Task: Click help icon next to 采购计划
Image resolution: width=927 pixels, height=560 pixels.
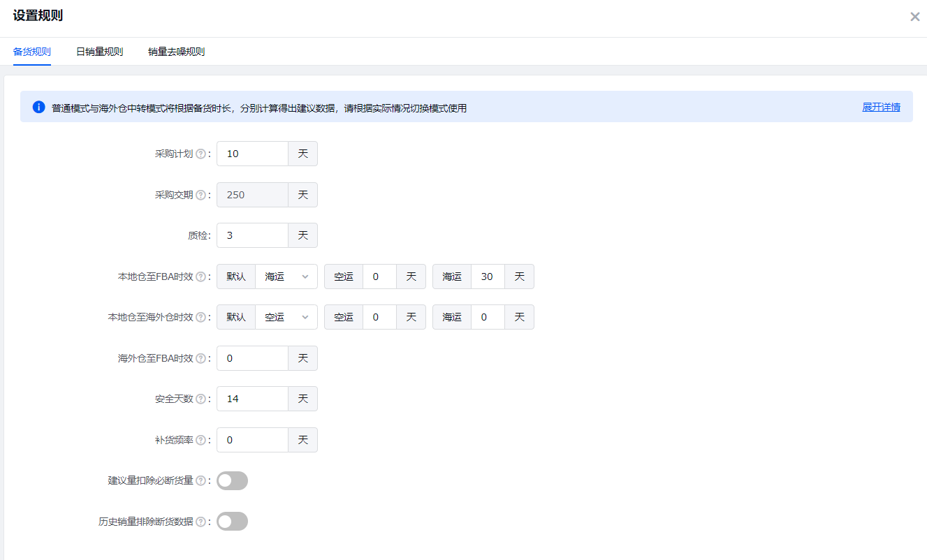Action: tap(200, 154)
